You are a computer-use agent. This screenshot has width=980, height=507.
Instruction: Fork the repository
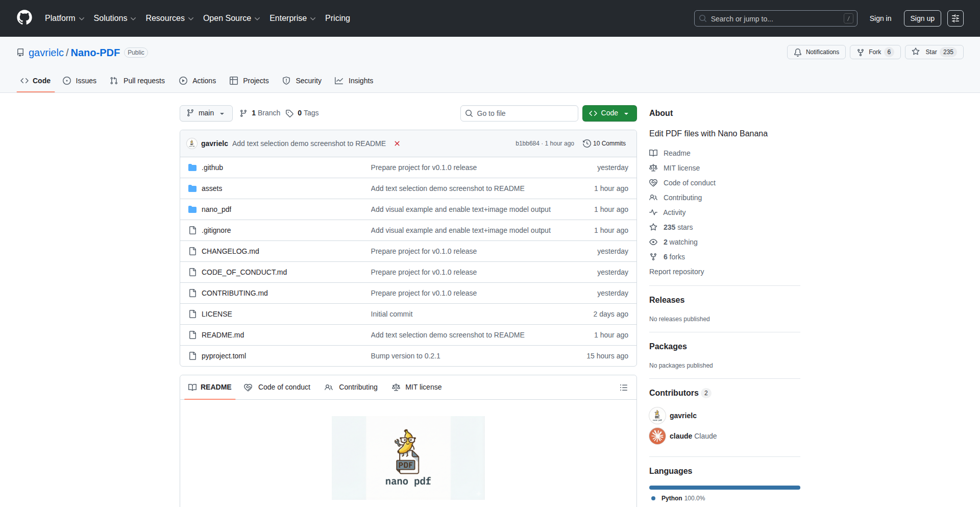coord(874,52)
